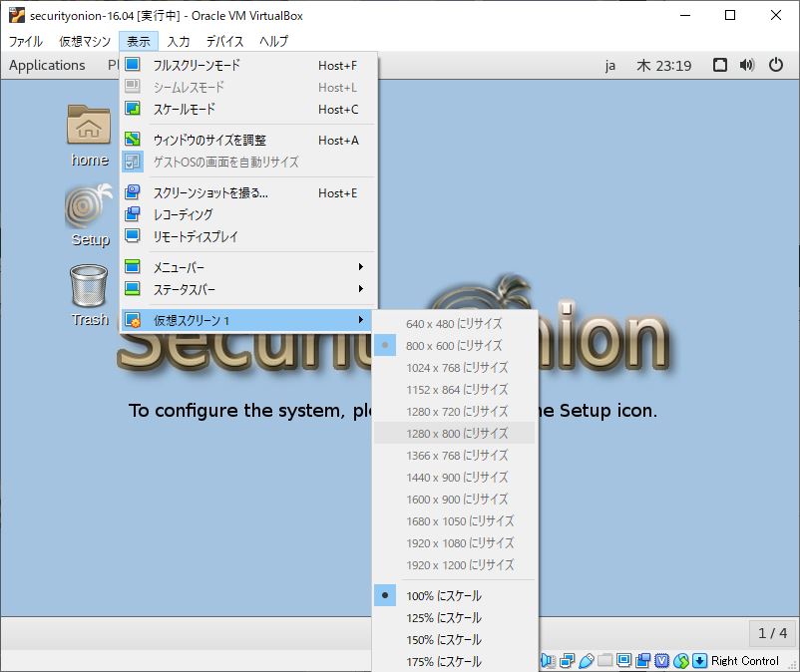Click the guest clock 木 23:19
This screenshot has width=800, height=672.
[x=663, y=66]
